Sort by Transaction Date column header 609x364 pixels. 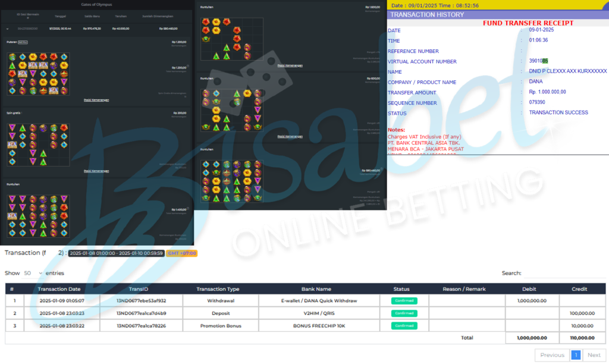click(x=59, y=289)
